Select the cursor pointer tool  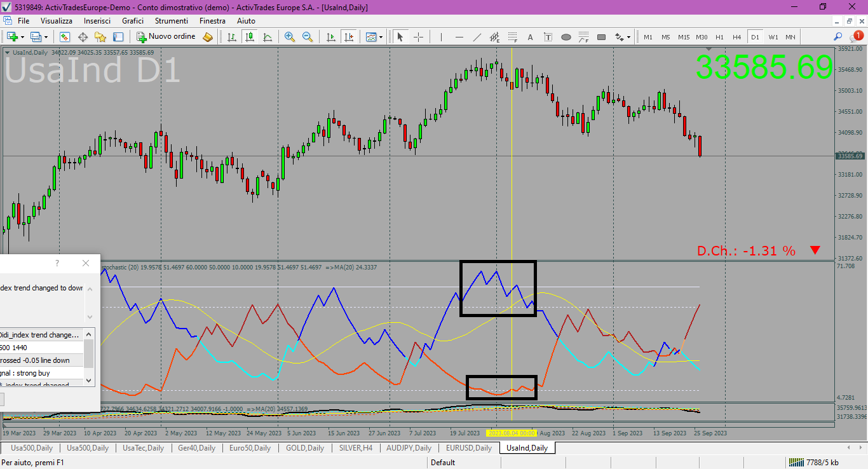(400, 37)
